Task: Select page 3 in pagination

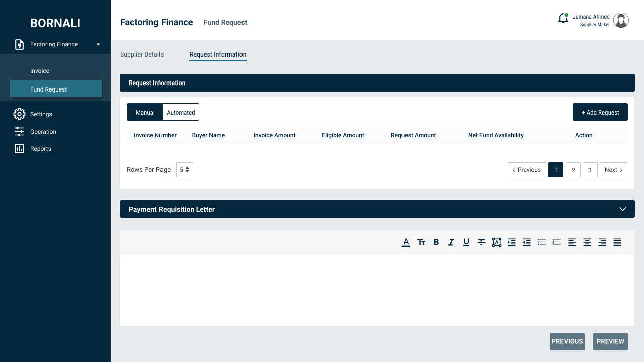Action: [x=590, y=170]
